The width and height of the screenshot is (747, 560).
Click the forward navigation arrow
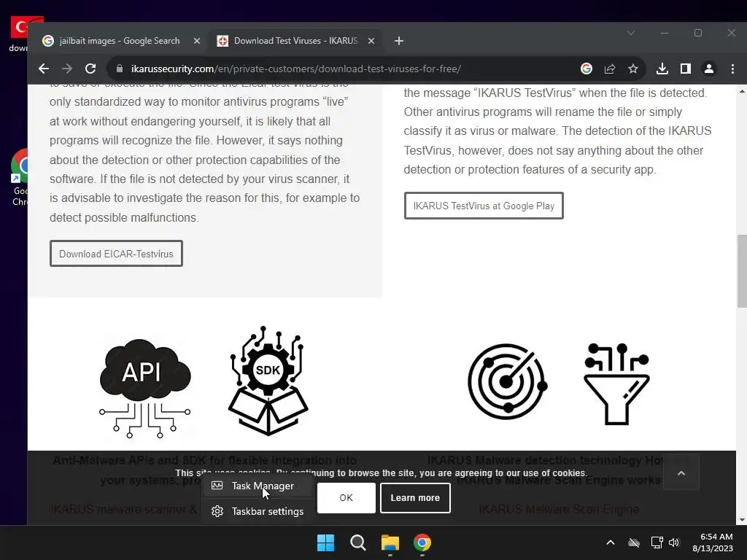pos(67,69)
